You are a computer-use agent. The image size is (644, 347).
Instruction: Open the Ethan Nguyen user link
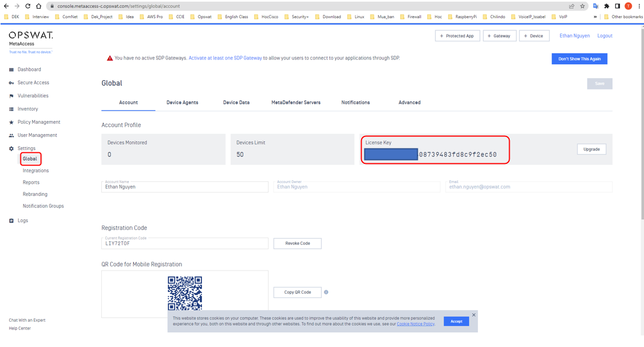[575, 36]
